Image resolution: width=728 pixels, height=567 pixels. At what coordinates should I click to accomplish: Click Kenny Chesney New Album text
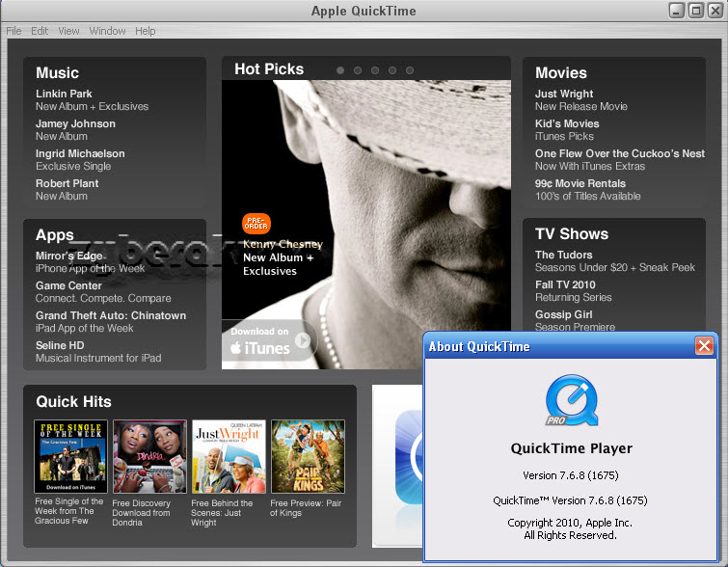click(283, 257)
